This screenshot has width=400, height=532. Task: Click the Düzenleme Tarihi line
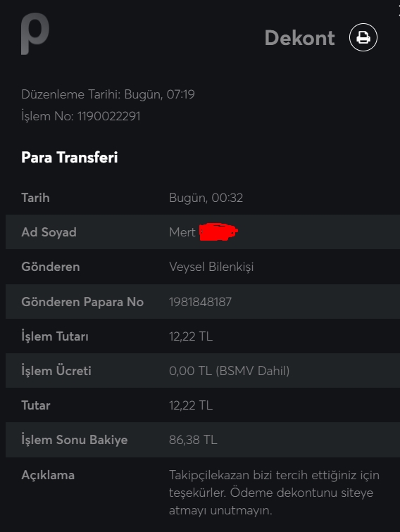pyautogui.click(x=108, y=94)
